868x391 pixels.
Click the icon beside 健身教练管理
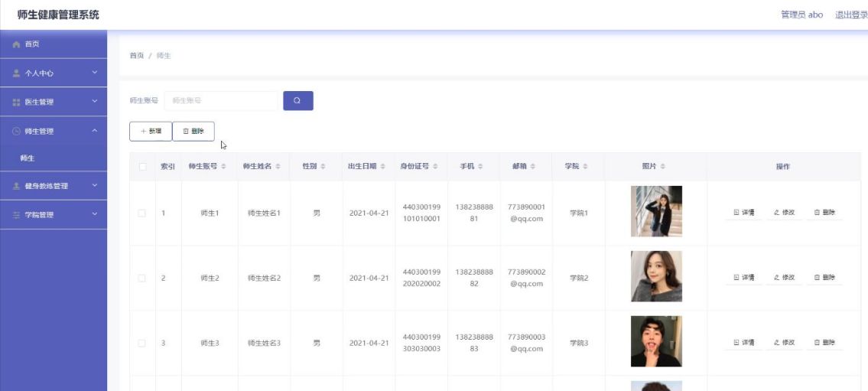point(16,186)
